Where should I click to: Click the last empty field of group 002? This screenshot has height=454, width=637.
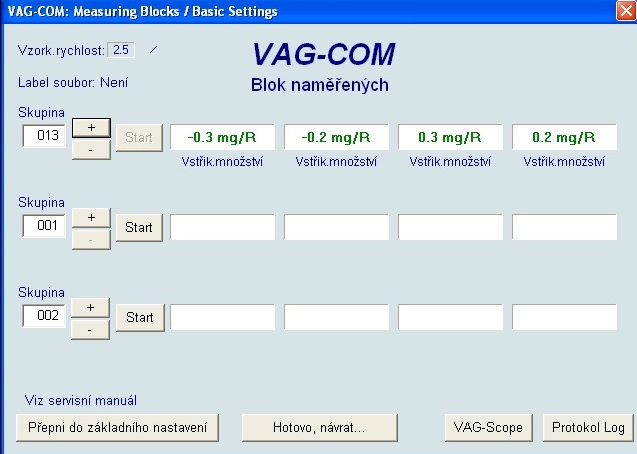(x=564, y=317)
